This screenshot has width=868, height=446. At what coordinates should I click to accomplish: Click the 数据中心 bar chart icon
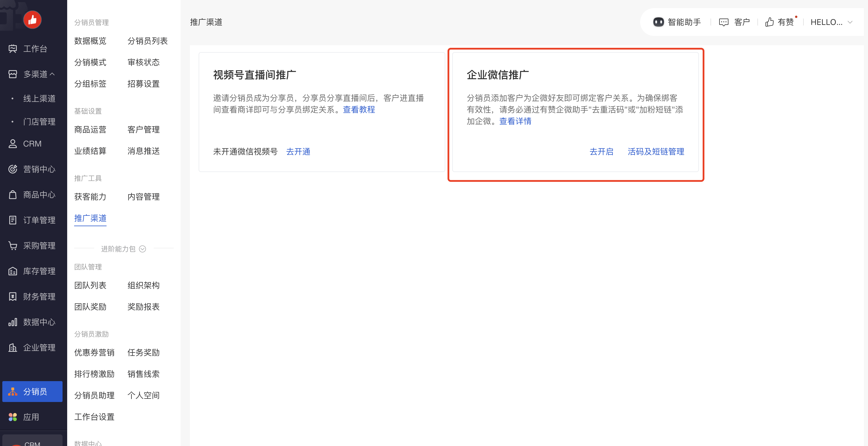[13, 322]
